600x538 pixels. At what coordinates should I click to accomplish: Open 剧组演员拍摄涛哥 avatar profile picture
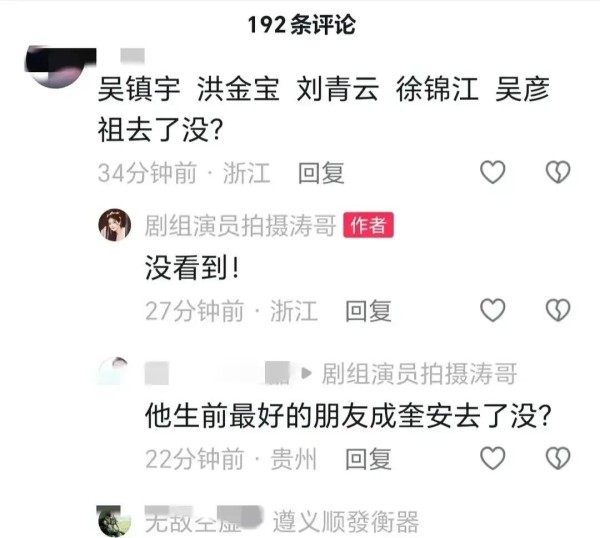click(115, 225)
